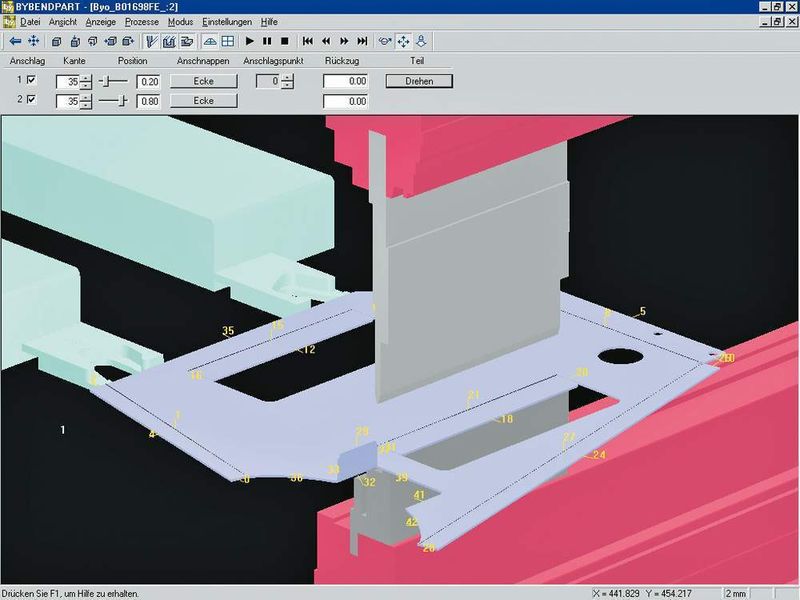The width and height of the screenshot is (800, 600).
Task: Click the Kante field for Anschlag 2
Action: (68, 102)
